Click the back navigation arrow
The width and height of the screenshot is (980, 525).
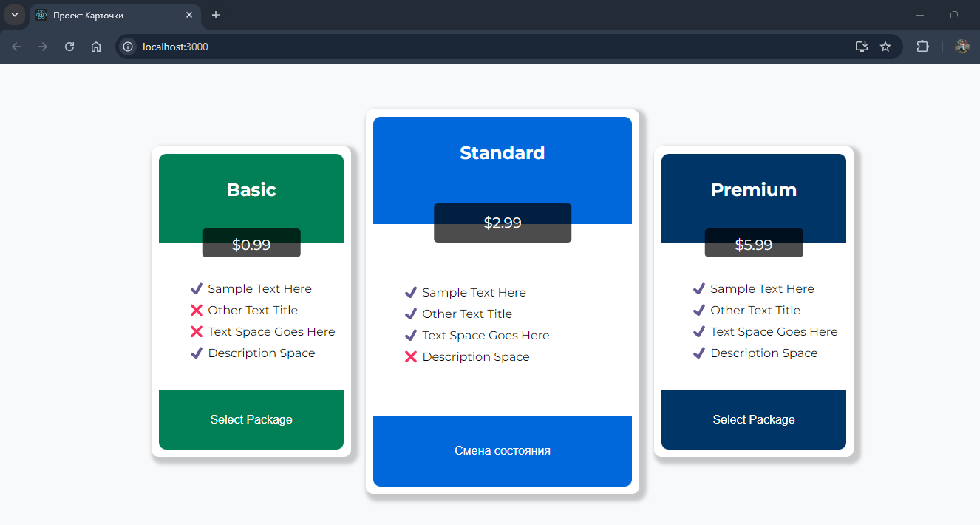point(16,47)
